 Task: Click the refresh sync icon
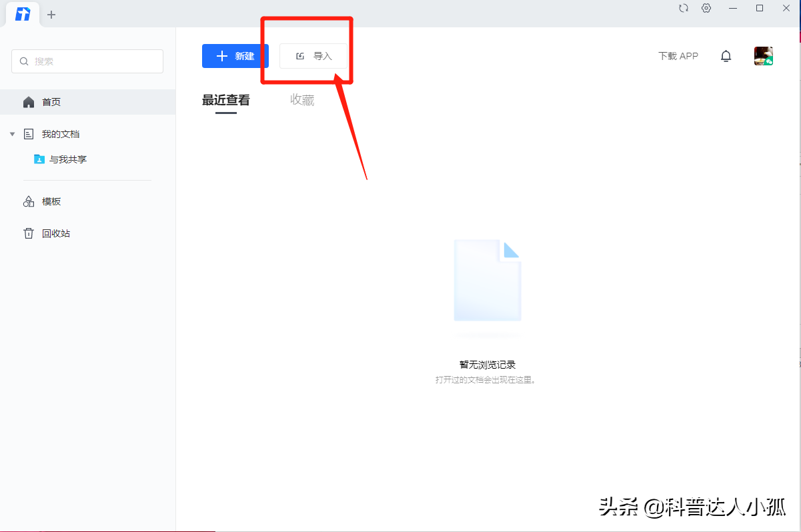pyautogui.click(x=683, y=8)
